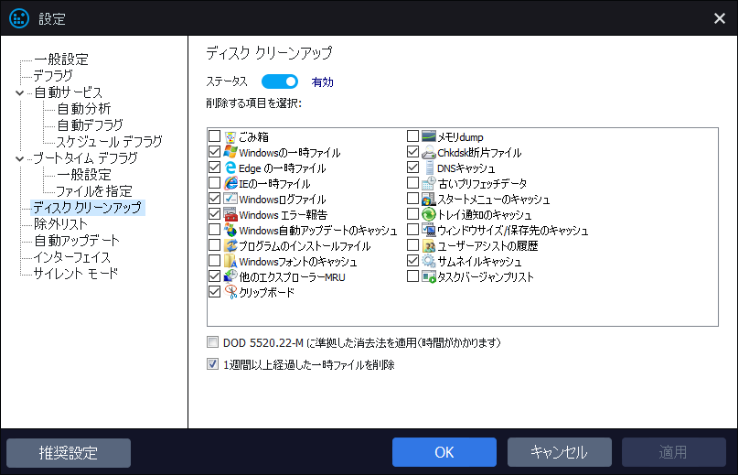Image resolution: width=738 pixels, height=475 pixels.
Task: Click the Windows エラー報告 icon
Action: click(x=230, y=214)
